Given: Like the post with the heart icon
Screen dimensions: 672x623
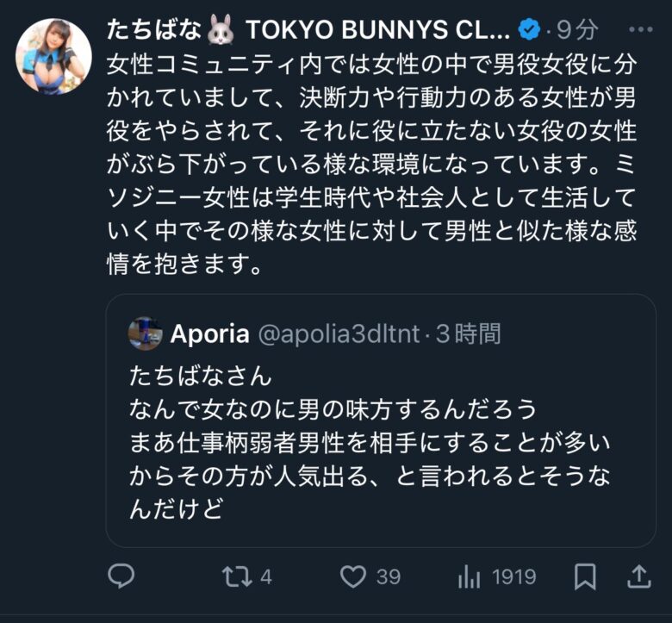Looking at the screenshot, I should (353, 576).
